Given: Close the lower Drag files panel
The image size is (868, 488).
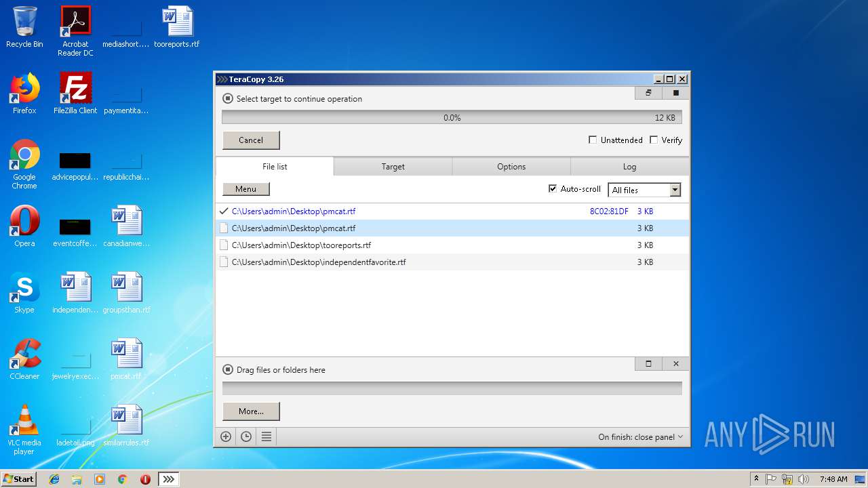Looking at the screenshot, I should [675, 364].
